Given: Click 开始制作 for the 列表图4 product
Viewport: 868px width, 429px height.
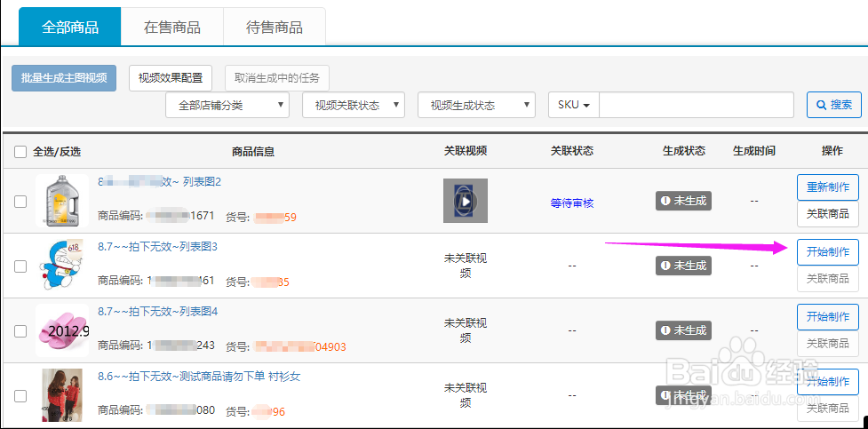Looking at the screenshot, I should 828,316.
